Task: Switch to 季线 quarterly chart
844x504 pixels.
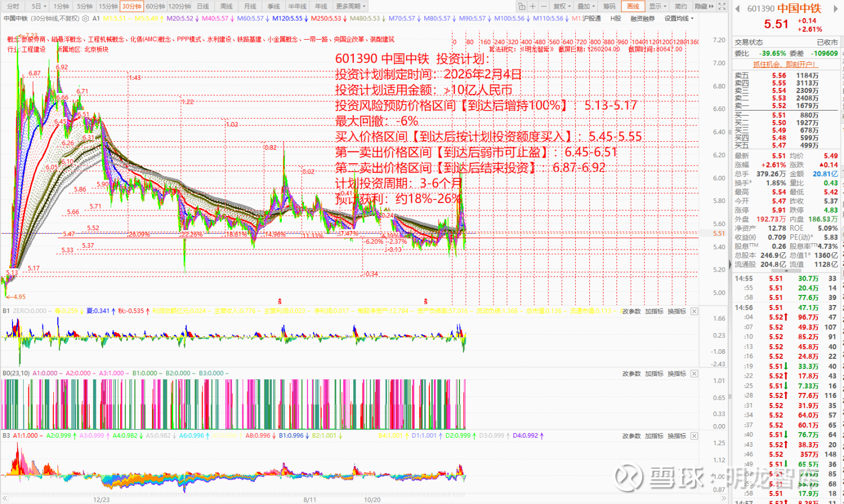Action: [x=273, y=6]
